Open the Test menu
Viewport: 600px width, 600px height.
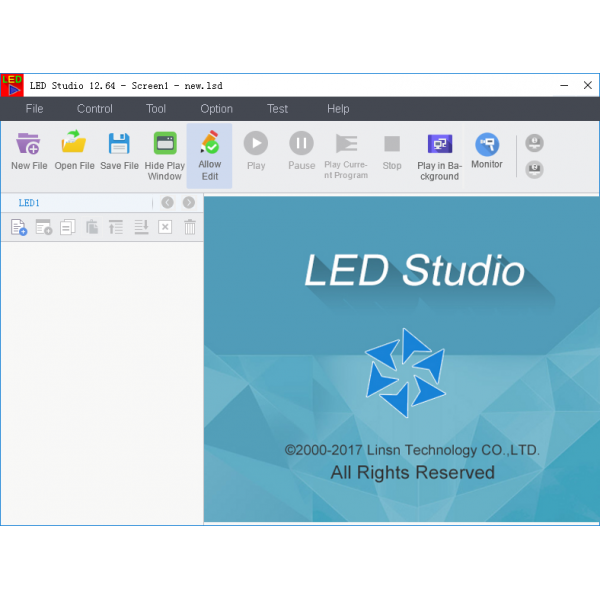pyautogui.click(x=277, y=109)
